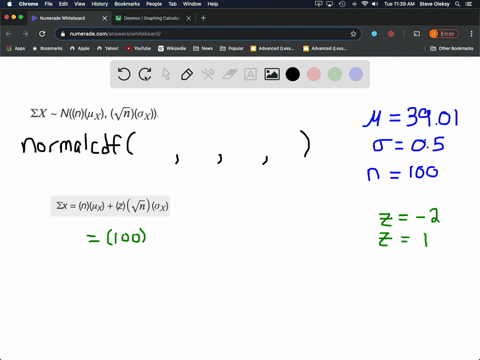Click the AirPlay display icon
The height and width of the screenshot is (360, 480).
[330, 4]
